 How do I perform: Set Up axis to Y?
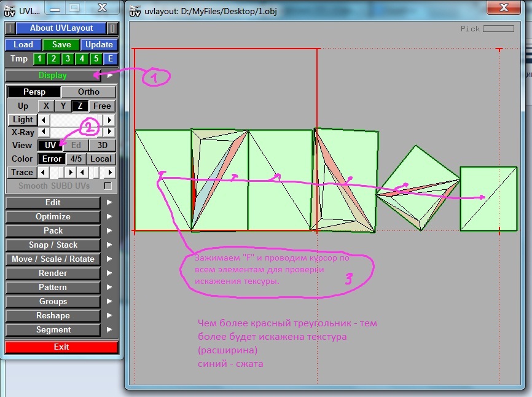[63, 106]
